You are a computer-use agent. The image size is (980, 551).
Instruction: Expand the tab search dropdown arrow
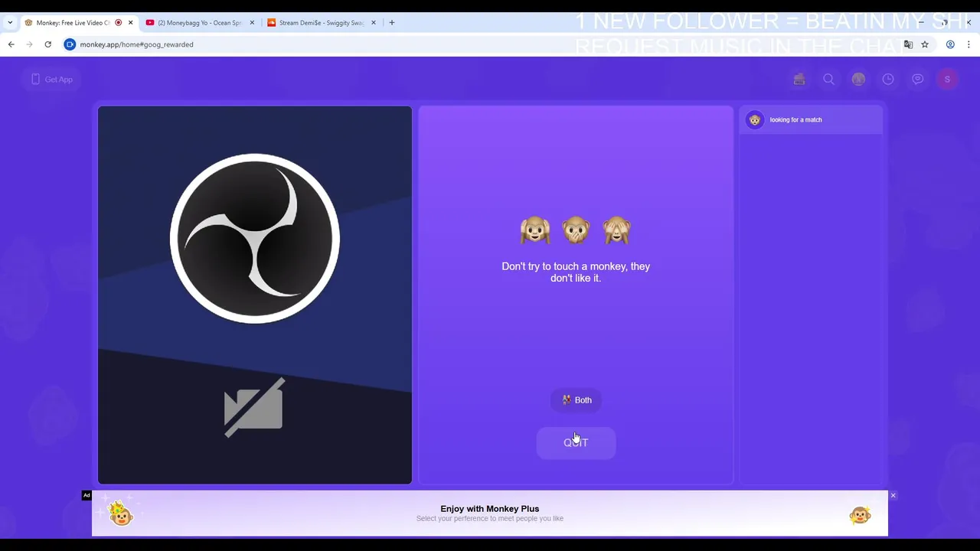9,23
